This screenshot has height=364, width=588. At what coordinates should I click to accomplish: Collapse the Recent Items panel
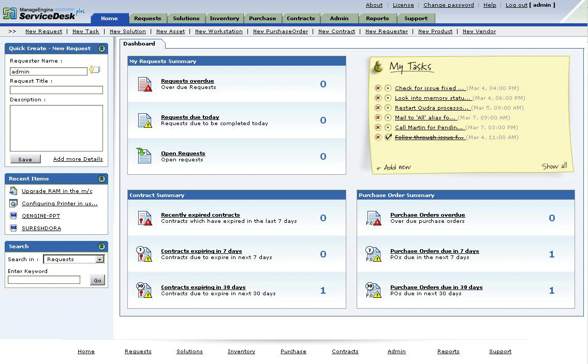pyautogui.click(x=101, y=178)
